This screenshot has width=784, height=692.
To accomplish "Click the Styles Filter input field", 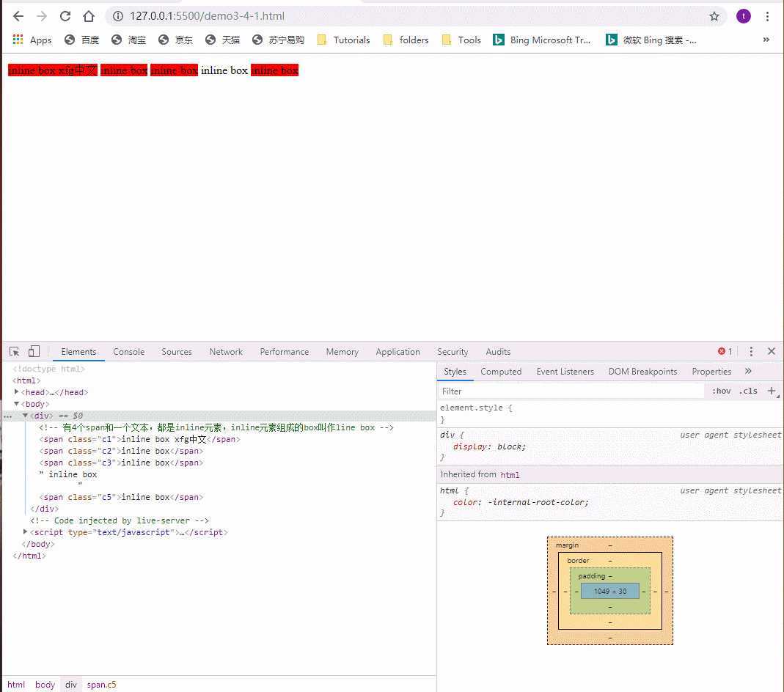I will [x=571, y=391].
